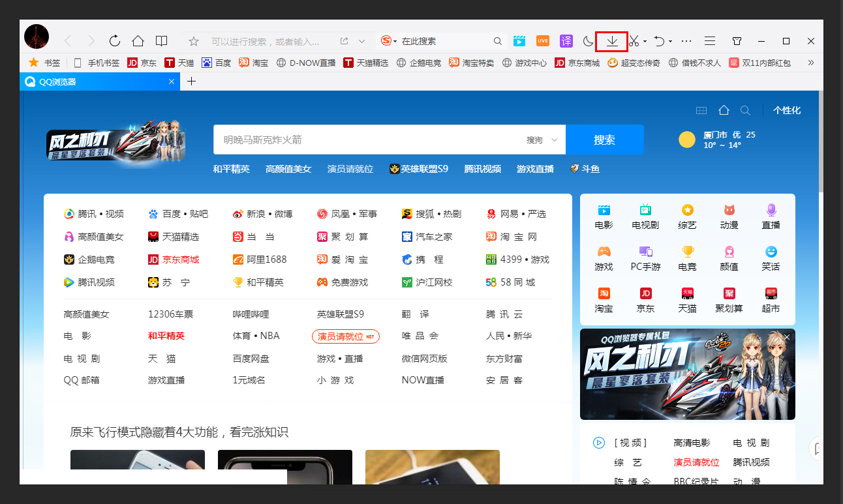Toggle the bookmarks sidebar book icon

(161, 40)
